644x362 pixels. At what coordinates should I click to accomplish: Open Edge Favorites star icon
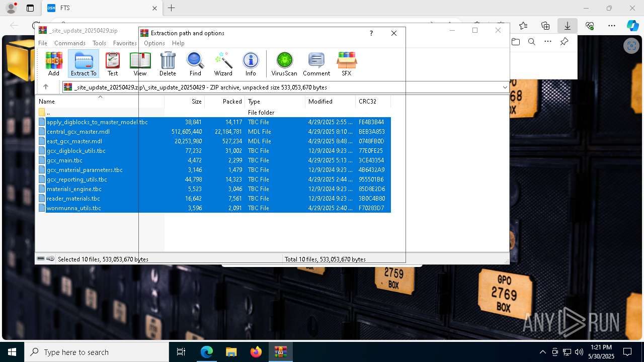coord(523,26)
